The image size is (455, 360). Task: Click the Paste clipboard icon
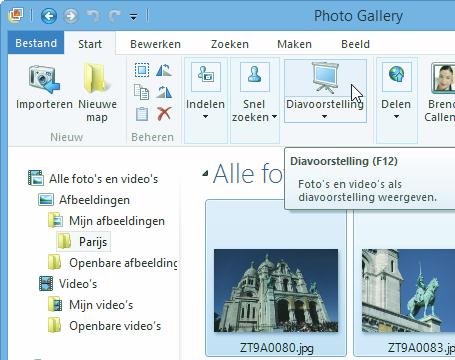pos(142,114)
